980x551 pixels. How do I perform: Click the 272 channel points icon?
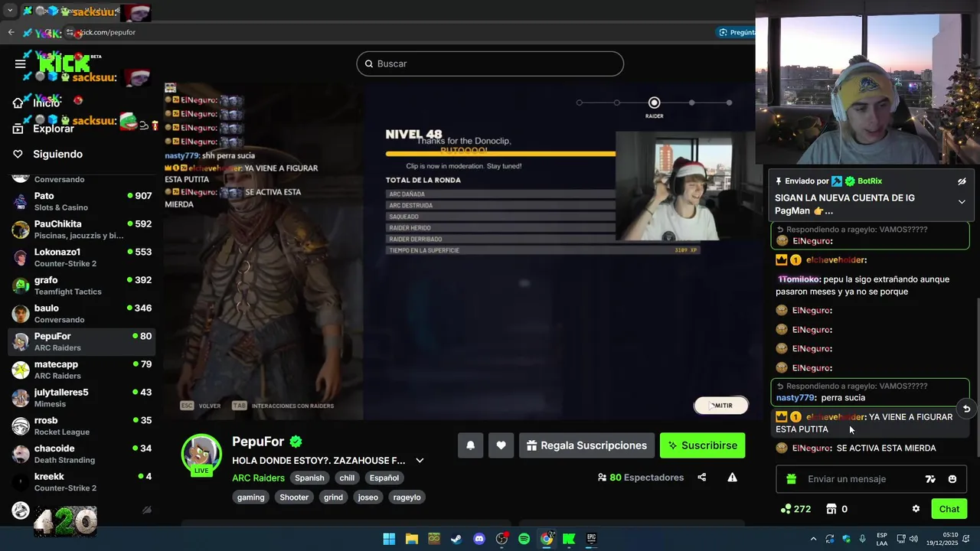click(795, 509)
